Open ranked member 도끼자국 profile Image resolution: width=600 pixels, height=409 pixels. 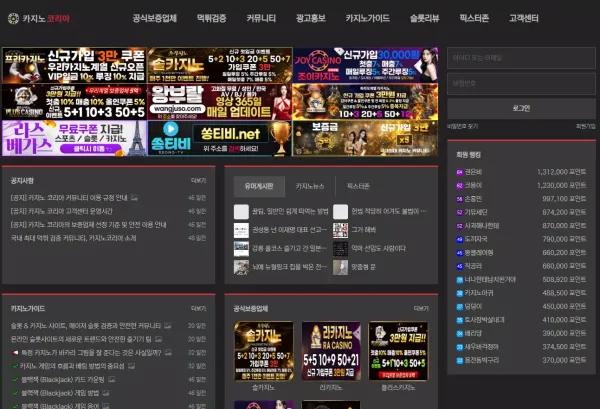click(476, 239)
